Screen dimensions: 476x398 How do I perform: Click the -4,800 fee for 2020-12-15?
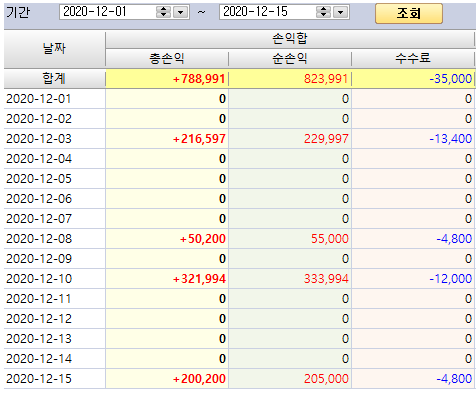[x=413, y=379]
